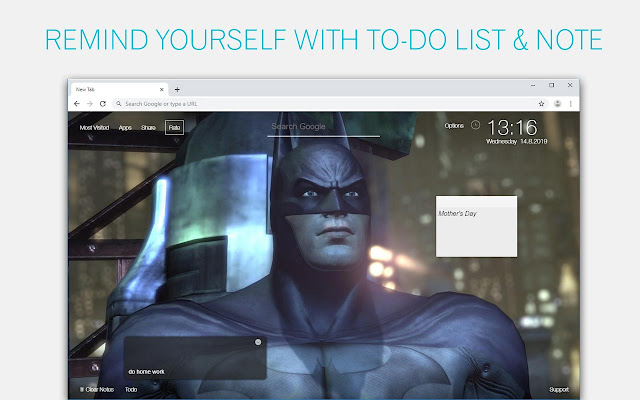The image size is (640, 400).
Task: Open a new tab with plus icon
Action: coord(177,89)
